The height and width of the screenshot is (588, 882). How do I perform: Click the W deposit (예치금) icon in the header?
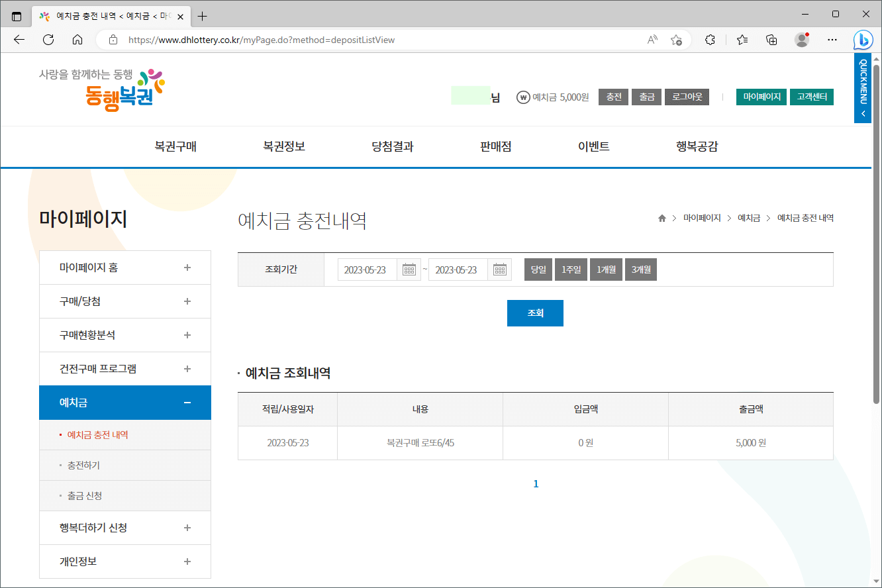coord(522,97)
